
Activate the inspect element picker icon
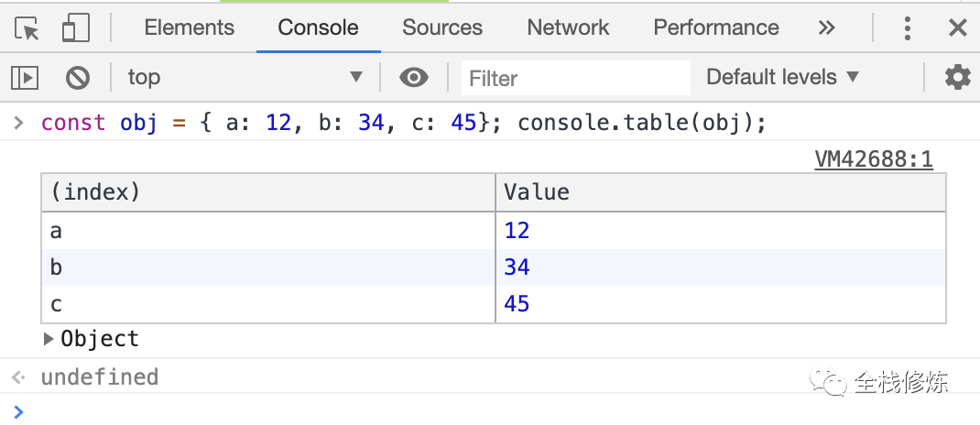27,28
